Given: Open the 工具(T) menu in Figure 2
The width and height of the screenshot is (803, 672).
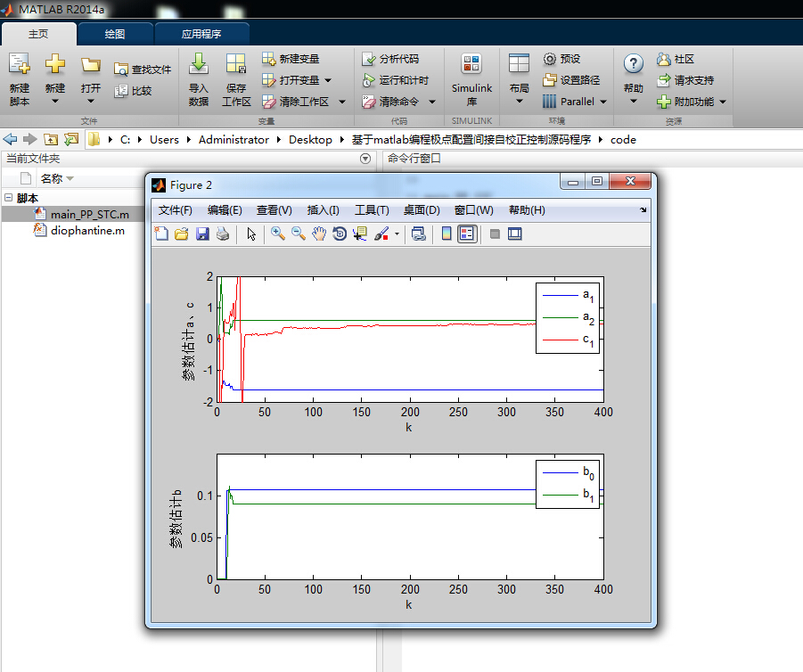Looking at the screenshot, I should tap(373, 210).
